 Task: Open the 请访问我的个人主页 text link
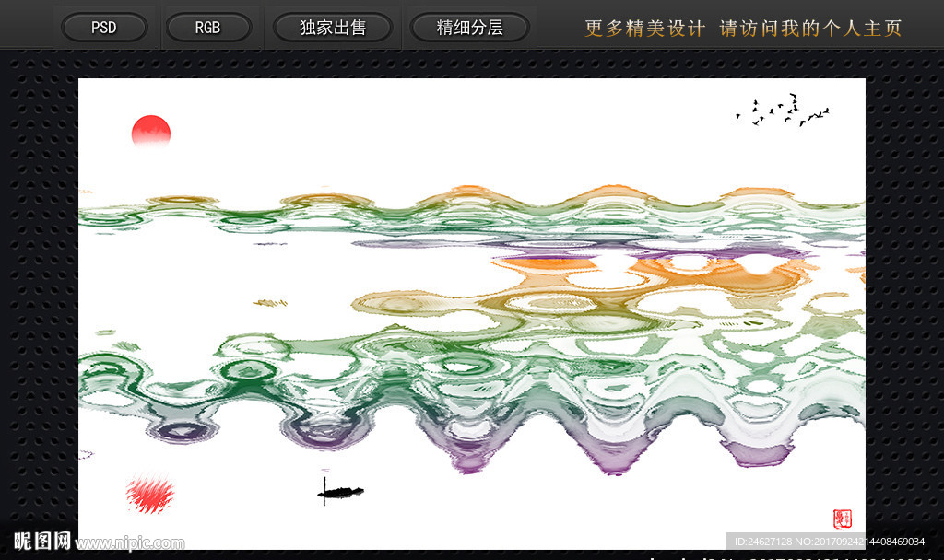pyautogui.click(x=810, y=29)
